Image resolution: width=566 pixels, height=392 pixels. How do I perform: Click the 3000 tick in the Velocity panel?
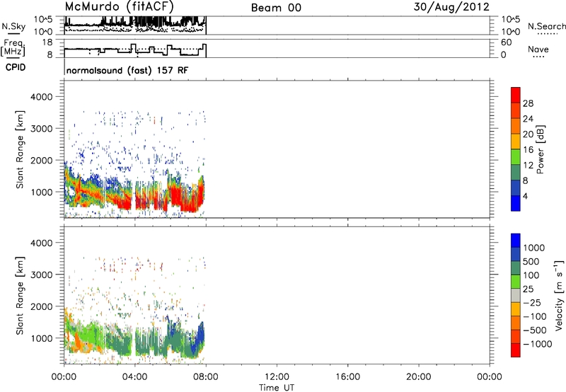pos(42,275)
